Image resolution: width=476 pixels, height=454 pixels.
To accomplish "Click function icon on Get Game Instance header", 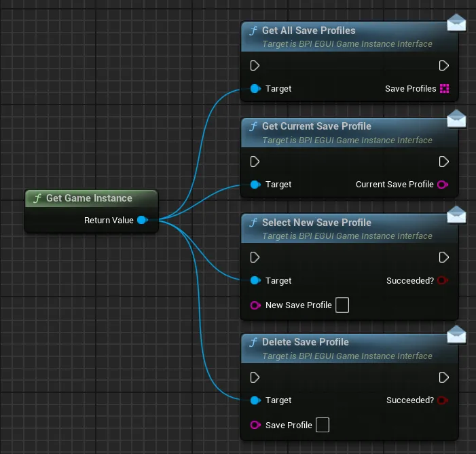I will click(37, 198).
